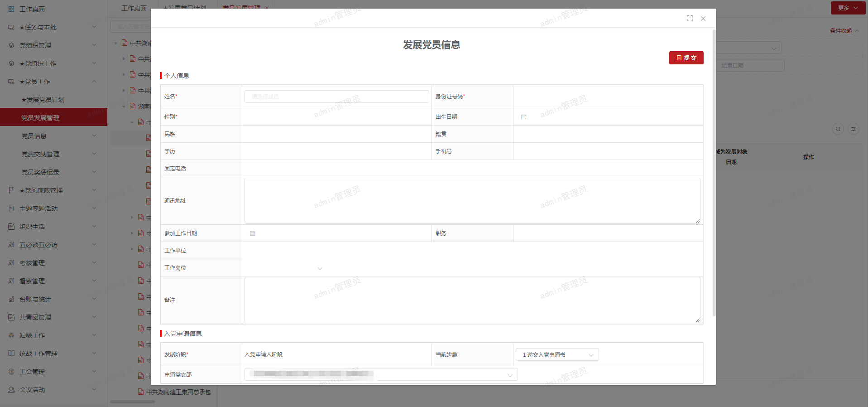Image resolution: width=868 pixels, height=407 pixels.
Task: Open the 出生日期 calendar picker icon
Action: (x=524, y=117)
